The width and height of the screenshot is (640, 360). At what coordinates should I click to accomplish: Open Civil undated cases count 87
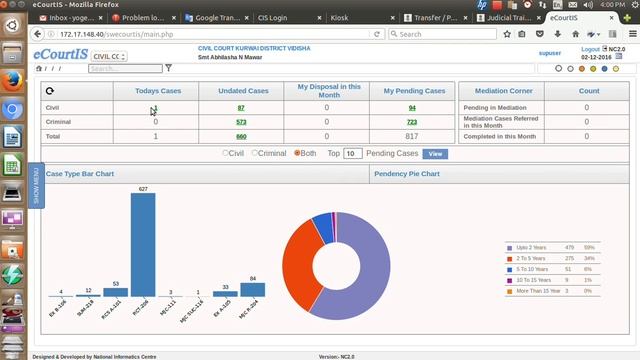(x=241, y=108)
